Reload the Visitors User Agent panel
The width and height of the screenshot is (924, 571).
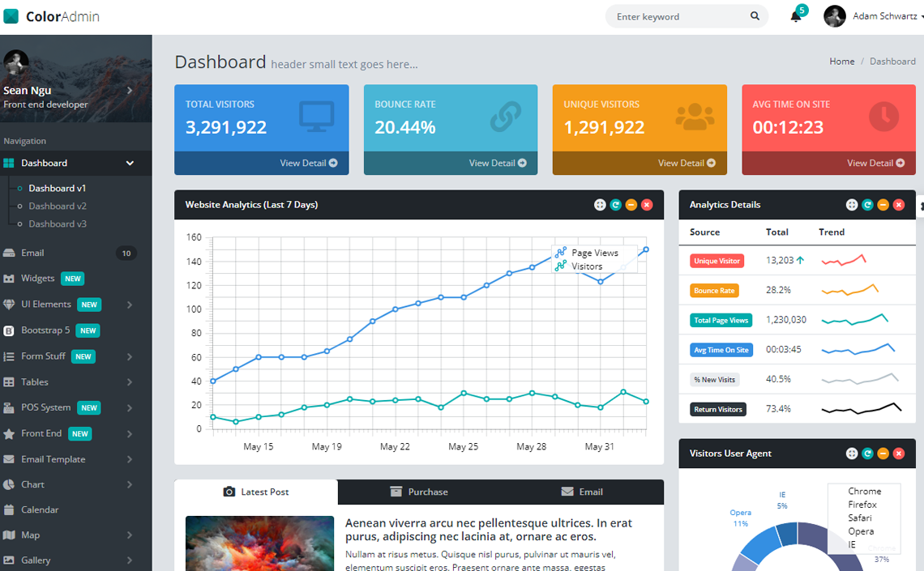pyautogui.click(x=867, y=454)
